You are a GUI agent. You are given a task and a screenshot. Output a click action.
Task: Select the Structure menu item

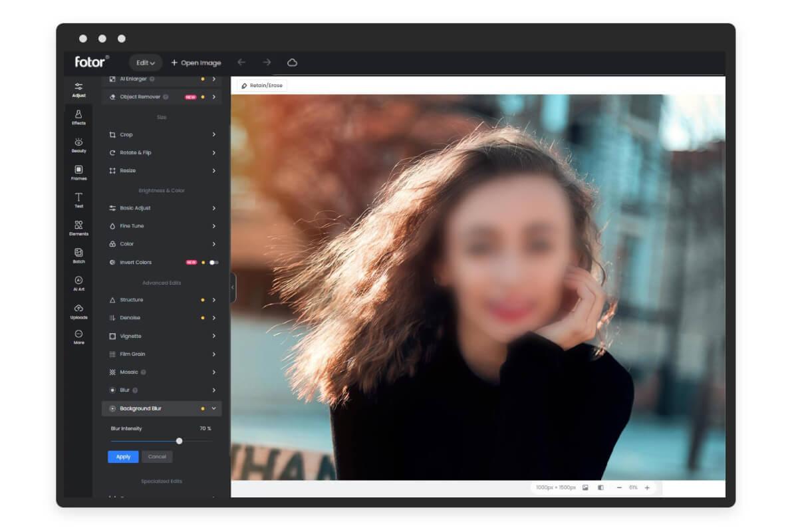click(x=162, y=300)
